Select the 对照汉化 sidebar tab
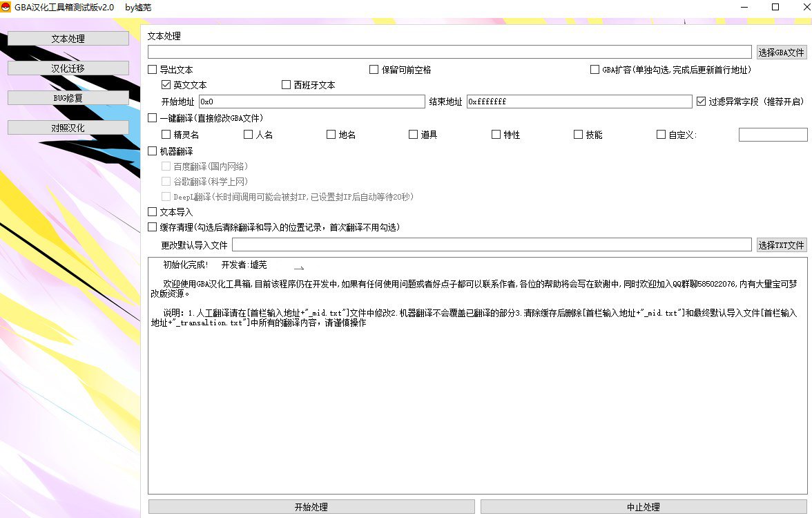Image resolution: width=812 pixels, height=518 pixels. pyautogui.click(x=68, y=128)
